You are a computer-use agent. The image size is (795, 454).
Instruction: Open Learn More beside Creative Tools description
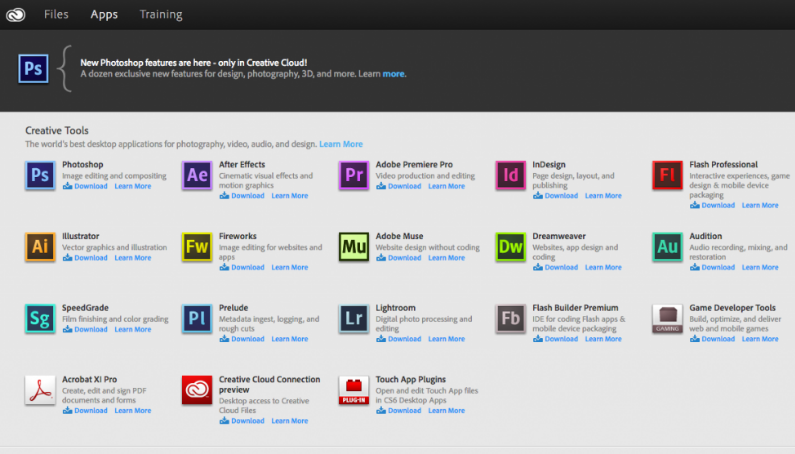(x=341, y=144)
